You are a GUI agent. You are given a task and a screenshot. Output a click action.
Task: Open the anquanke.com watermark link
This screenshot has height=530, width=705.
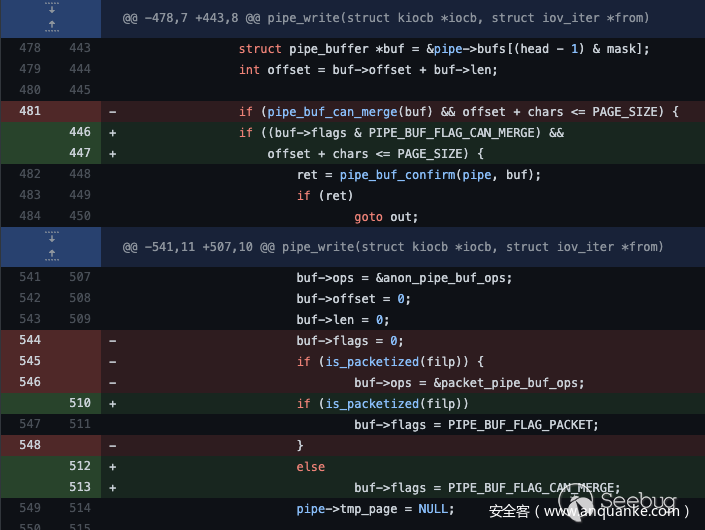tap(588, 511)
